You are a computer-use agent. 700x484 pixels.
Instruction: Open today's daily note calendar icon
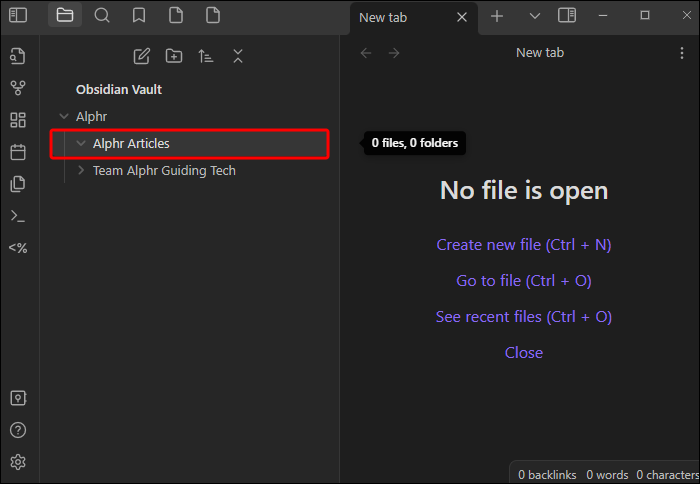point(17,152)
